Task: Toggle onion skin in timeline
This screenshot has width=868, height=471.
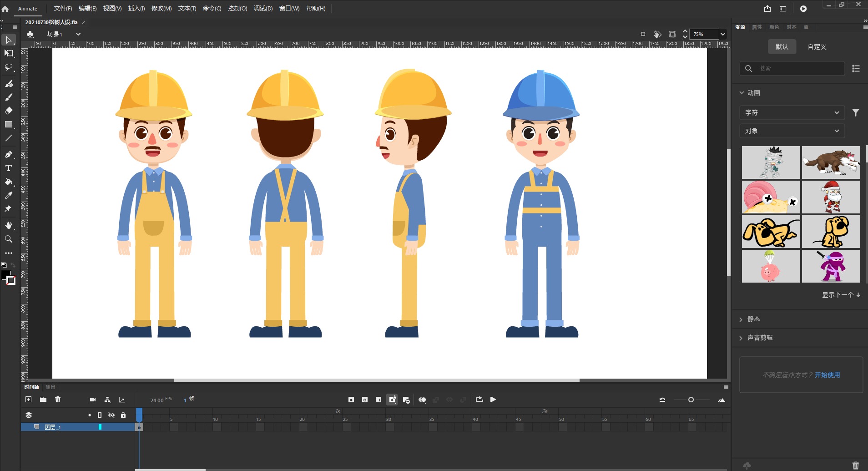Action: click(422, 400)
